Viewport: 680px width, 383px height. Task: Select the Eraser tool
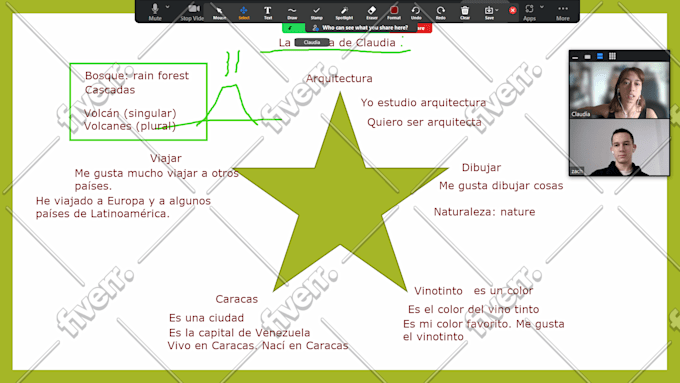pos(372,12)
